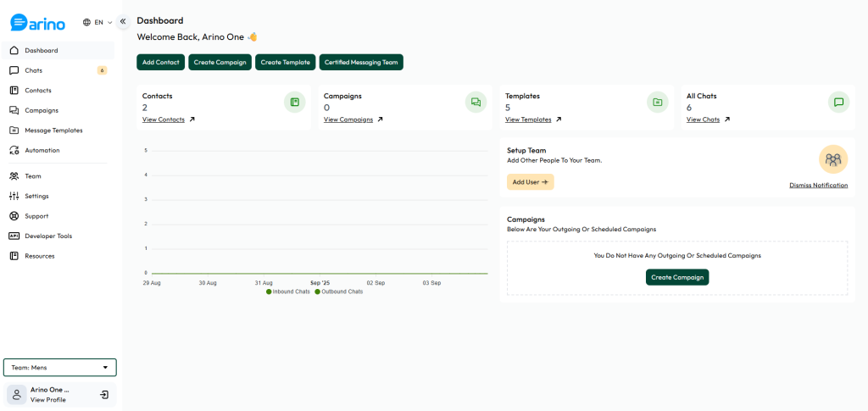Click Dismiss Notification link
Image resolution: width=868 pixels, height=411 pixels.
pos(818,186)
